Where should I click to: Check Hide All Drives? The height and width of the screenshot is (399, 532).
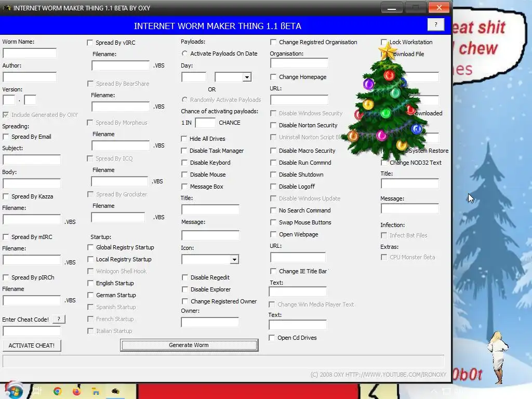point(184,139)
